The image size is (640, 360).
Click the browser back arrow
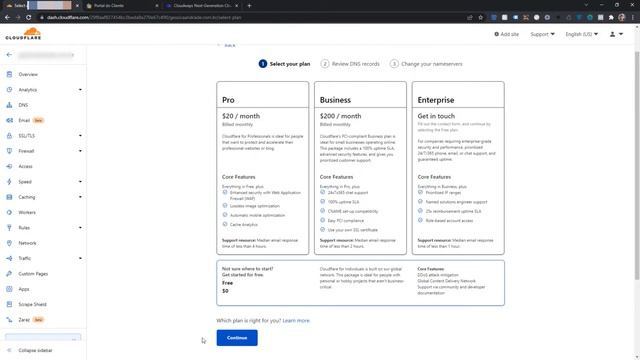click(x=7, y=18)
